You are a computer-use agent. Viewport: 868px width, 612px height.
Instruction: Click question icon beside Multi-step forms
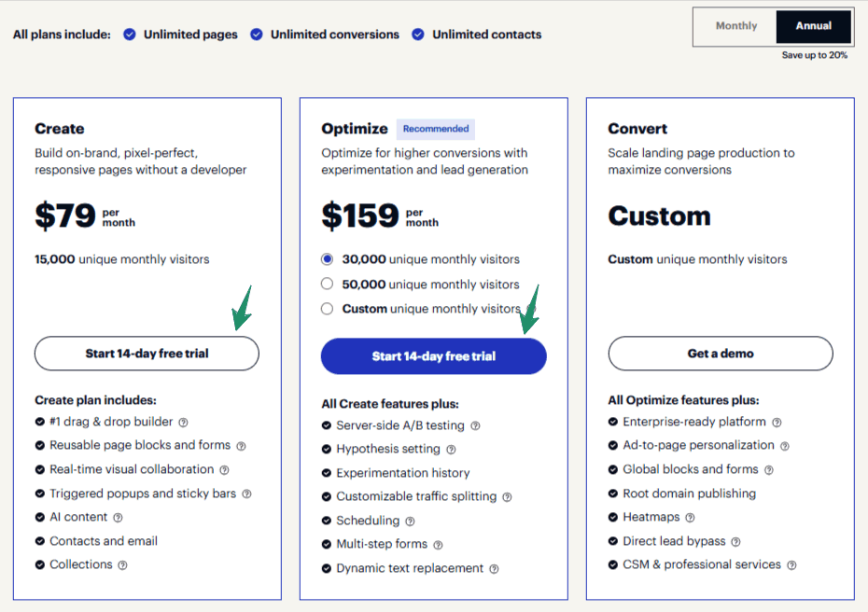coord(438,545)
